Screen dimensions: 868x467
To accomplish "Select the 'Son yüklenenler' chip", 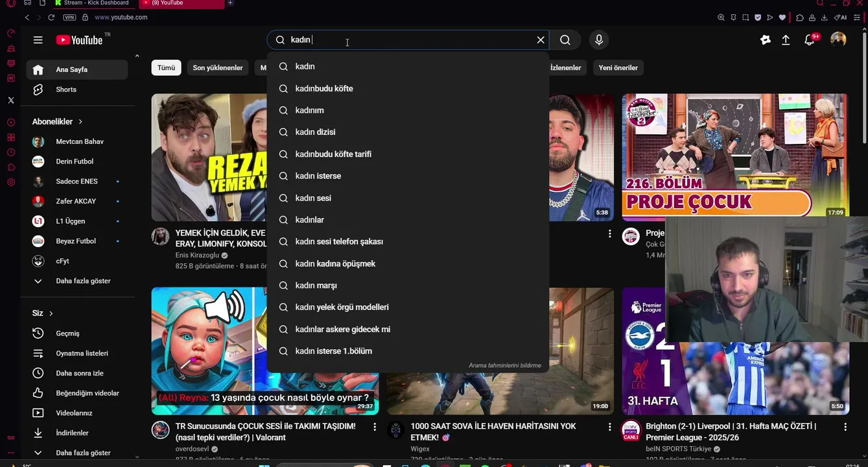I will point(218,67).
